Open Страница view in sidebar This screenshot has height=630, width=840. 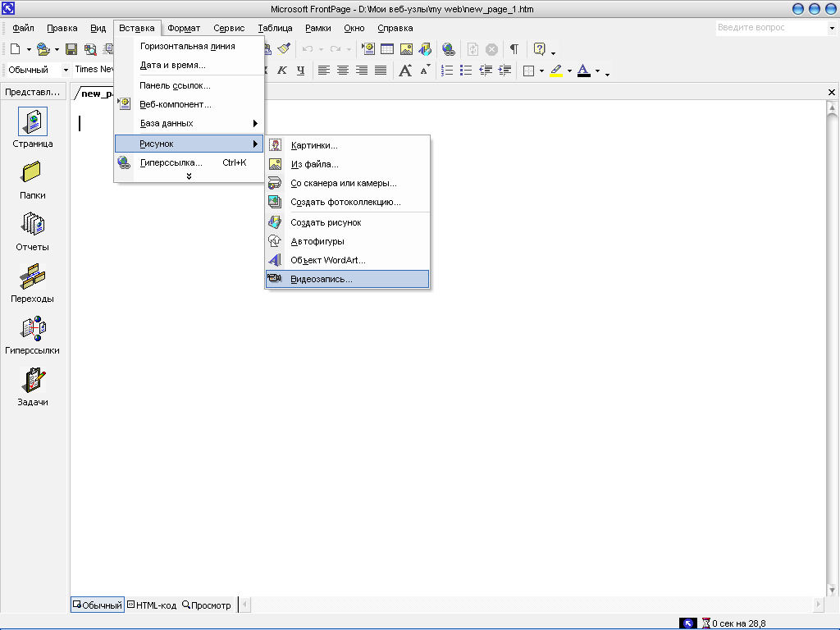tap(33, 127)
